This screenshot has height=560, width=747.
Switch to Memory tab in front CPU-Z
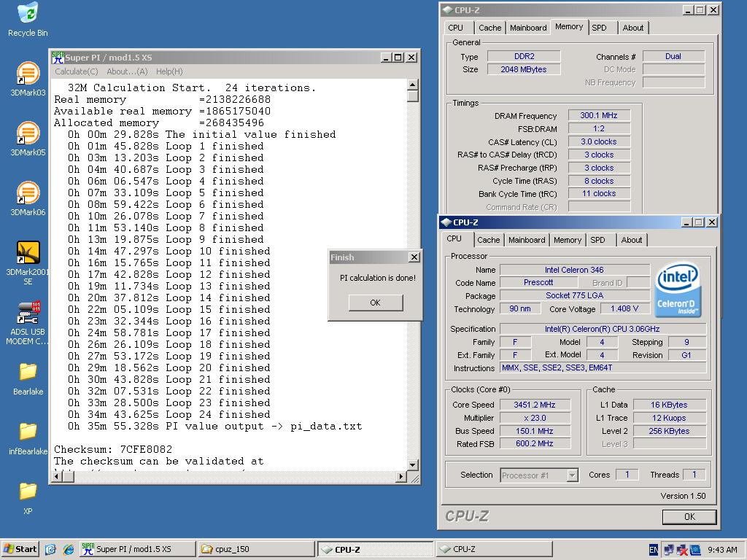[x=568, y=240]
